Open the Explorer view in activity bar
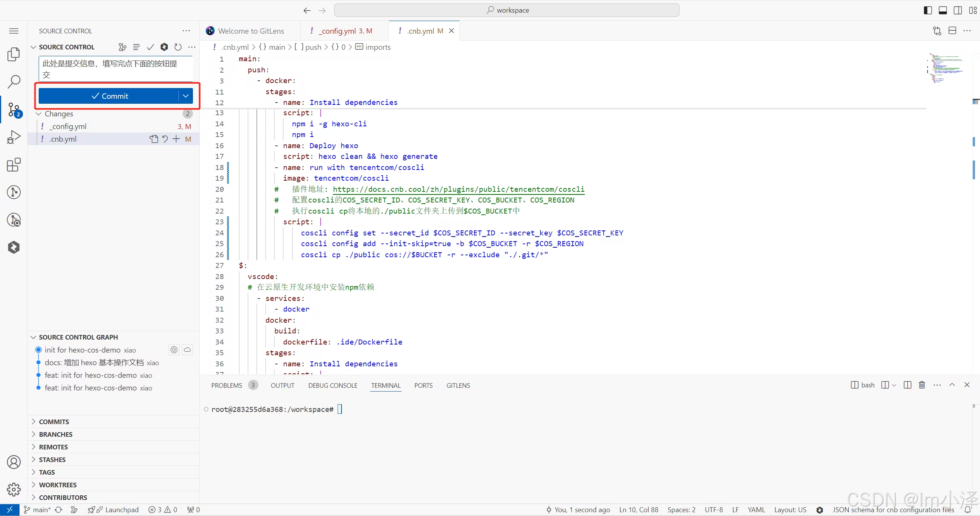This screenshot has height=516, width=980. tap(14, 54)
